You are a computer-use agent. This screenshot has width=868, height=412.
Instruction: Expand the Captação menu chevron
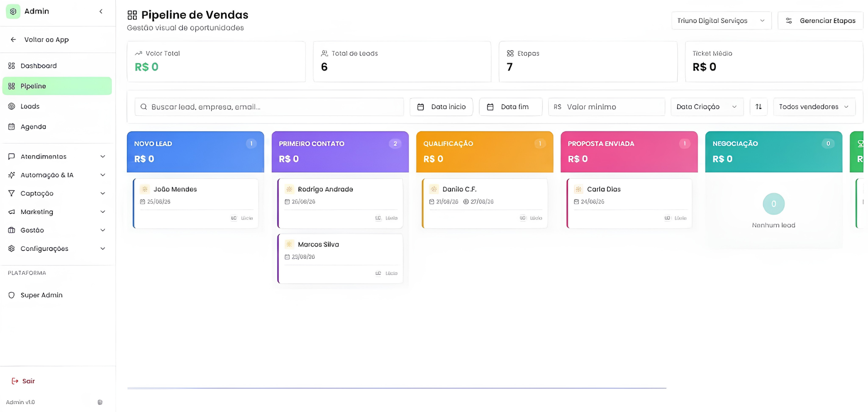(103, 194)
